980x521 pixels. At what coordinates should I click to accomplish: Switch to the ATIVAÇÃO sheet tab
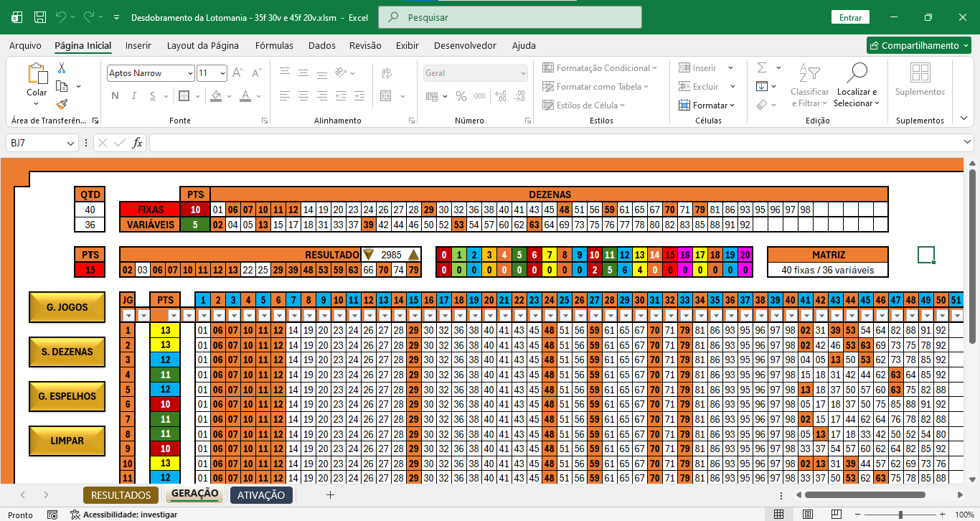coord(261,495)
